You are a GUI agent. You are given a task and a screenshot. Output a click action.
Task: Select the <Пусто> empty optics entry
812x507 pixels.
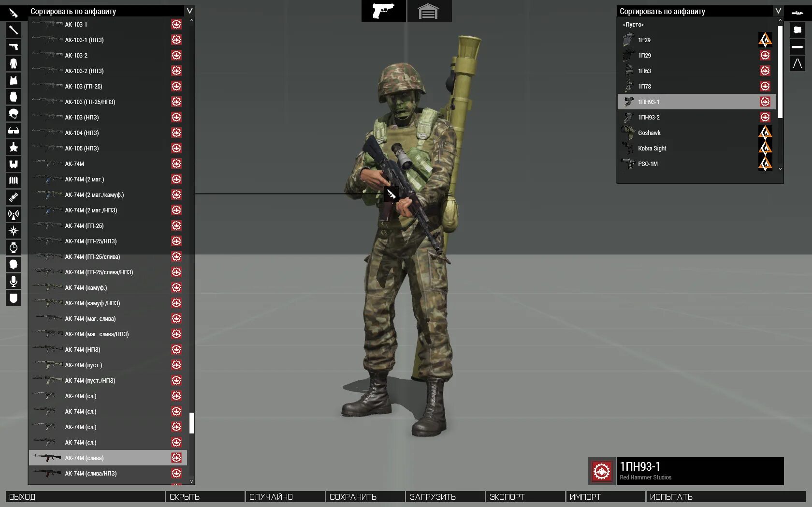click(696, 24)
